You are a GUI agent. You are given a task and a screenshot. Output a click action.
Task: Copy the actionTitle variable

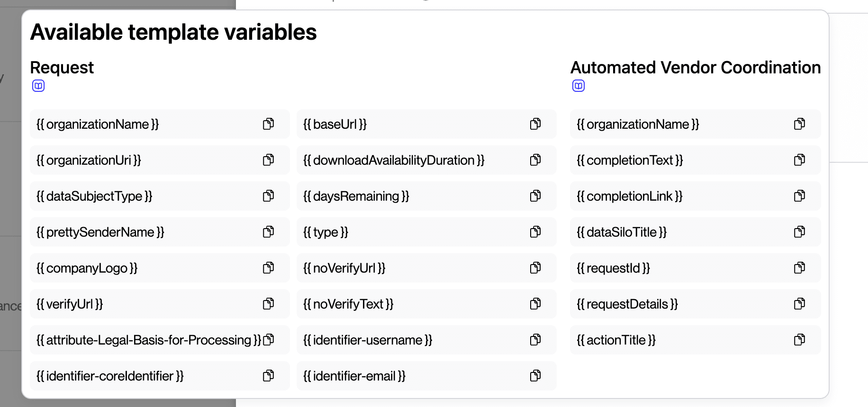799,340
